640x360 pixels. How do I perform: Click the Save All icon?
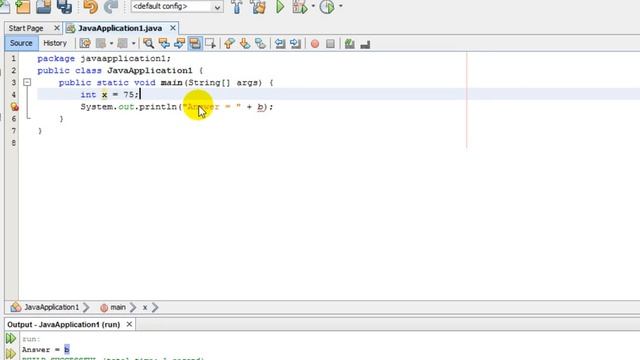[x=64, y=6]
